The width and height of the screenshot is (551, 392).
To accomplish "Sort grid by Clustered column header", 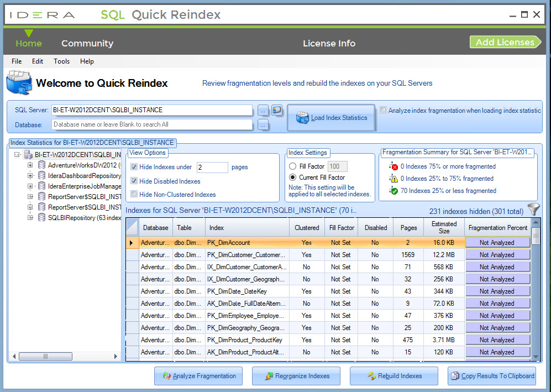I will point(306,227).
